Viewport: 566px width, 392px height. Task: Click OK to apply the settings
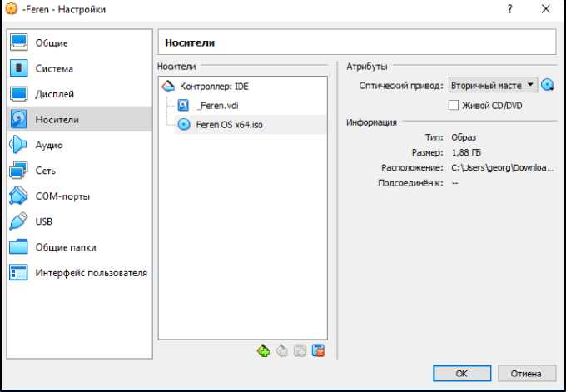462,373
